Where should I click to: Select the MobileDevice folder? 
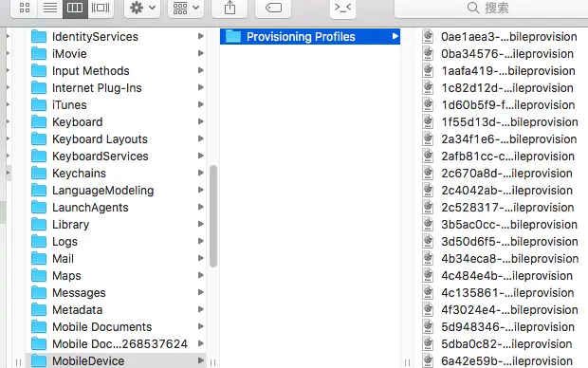[116, 360]
